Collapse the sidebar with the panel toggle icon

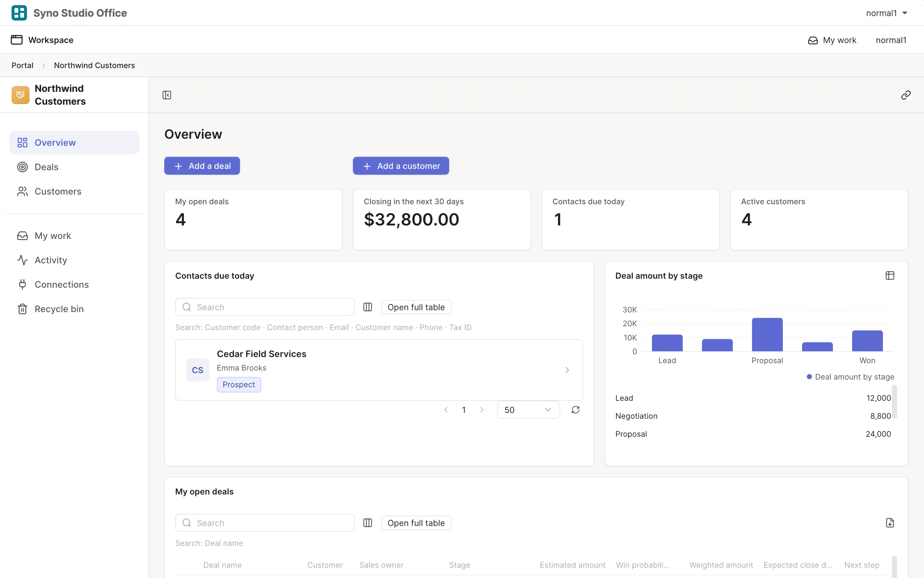point(167,95)
